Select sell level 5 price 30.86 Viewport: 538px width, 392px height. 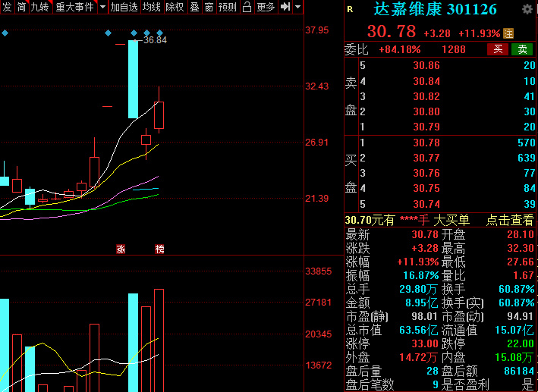pos(426,65)
